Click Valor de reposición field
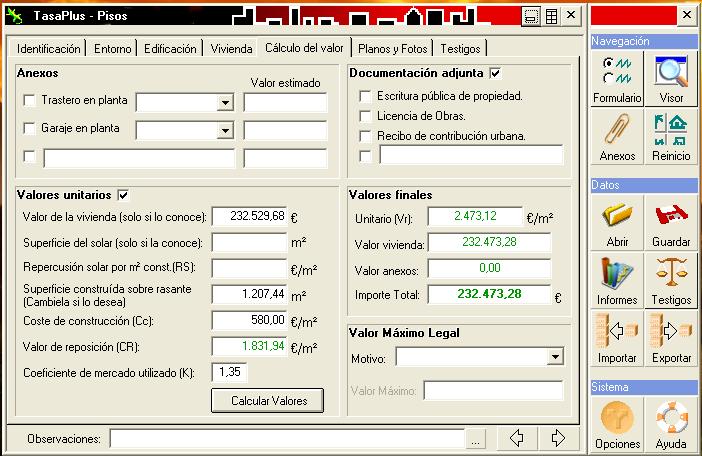Viewport: 702px width, 456px height. [249, 346]
